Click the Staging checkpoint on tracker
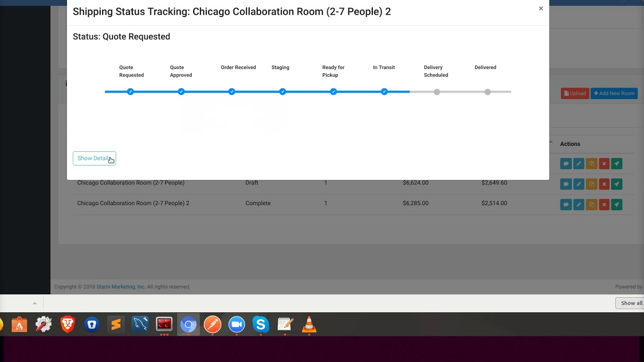The width and height of the screenshot is (644, 362). click(x=283, y=92)
